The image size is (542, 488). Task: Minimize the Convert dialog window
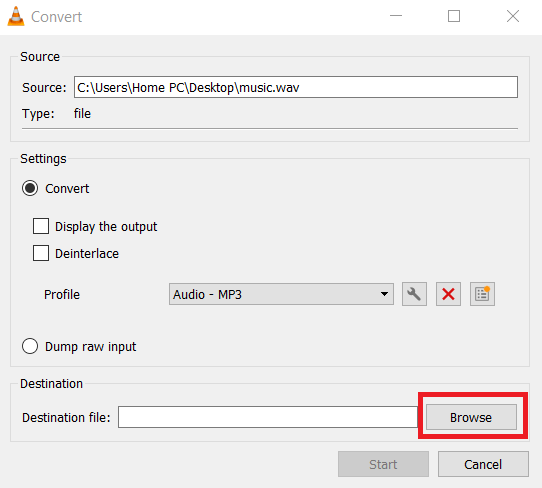pyautogui.click(x=396, y=16)
